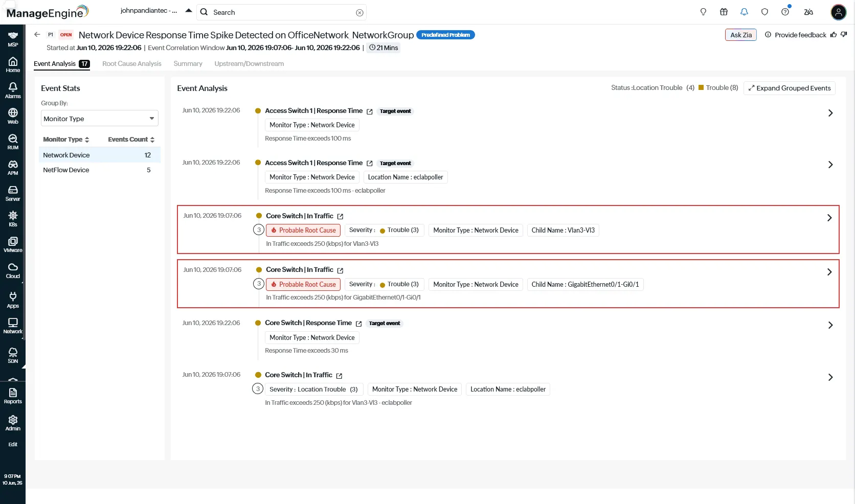Open the APM sidebar module
The width and height of the screenshot is (855, 504).
click(x=13, y=168)
